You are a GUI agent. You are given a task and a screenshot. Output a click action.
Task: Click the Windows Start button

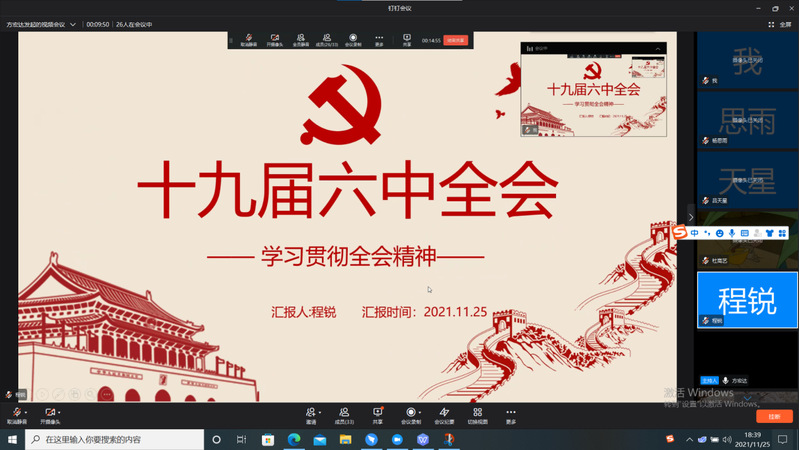coord(12,439)
